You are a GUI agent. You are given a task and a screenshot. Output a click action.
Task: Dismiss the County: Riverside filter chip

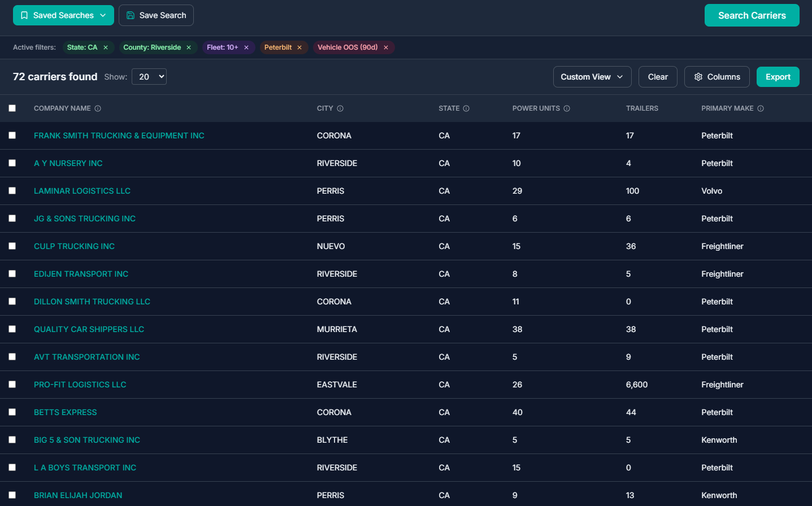(189, 47)
